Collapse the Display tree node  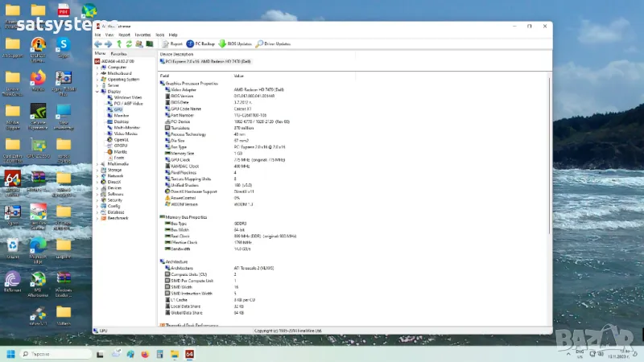tap(97, 91)
